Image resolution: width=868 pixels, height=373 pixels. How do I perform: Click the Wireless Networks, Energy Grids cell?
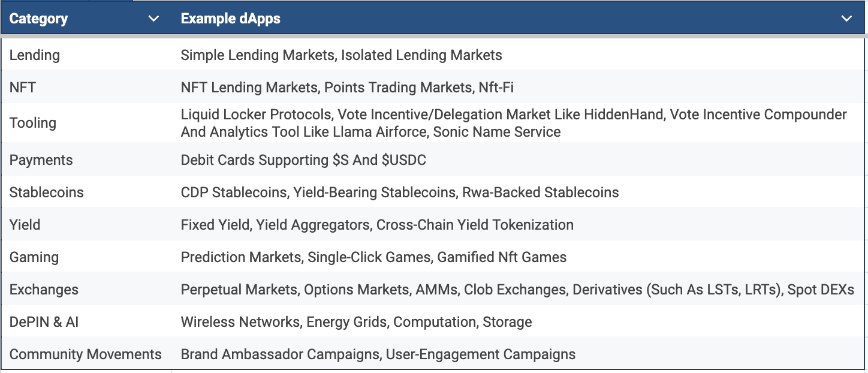[x=519, y=322]
